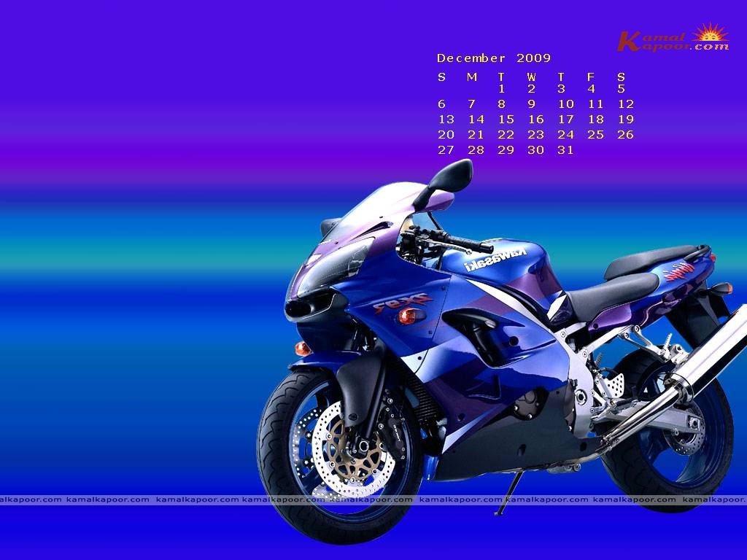
Task: Click calendar day 26
Action: tap(625, 135)
